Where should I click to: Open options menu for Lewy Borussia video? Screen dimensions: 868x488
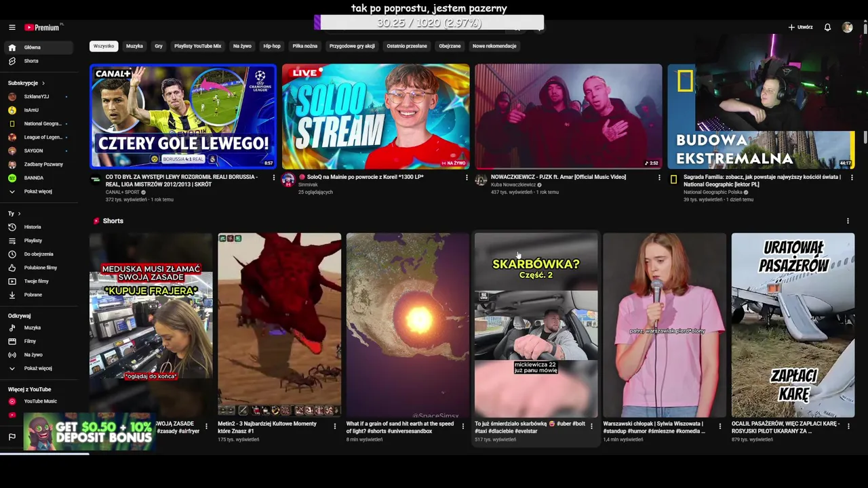coord(274,178)
